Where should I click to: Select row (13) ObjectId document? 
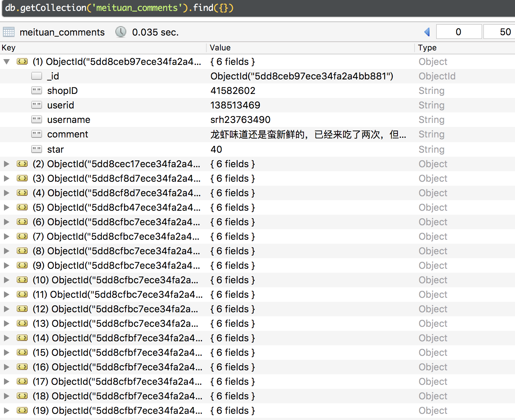coord(257,324)
